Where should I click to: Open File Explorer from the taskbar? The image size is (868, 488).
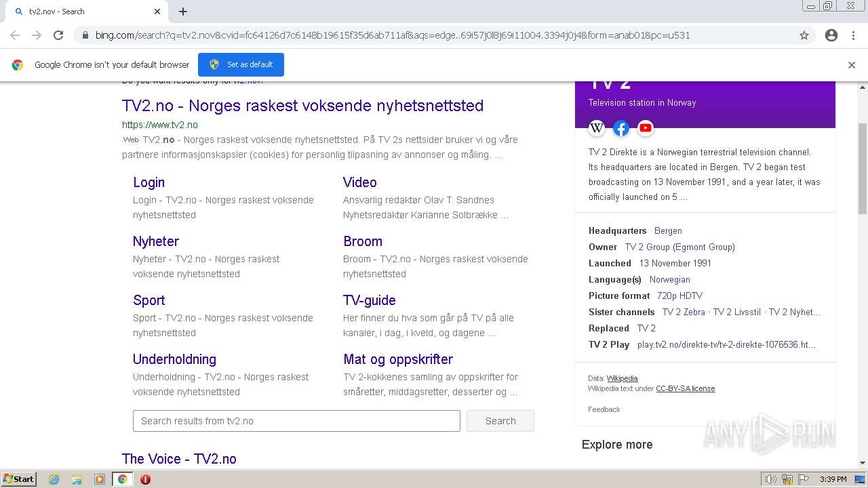pyautogui.click(x=77, y=479)
